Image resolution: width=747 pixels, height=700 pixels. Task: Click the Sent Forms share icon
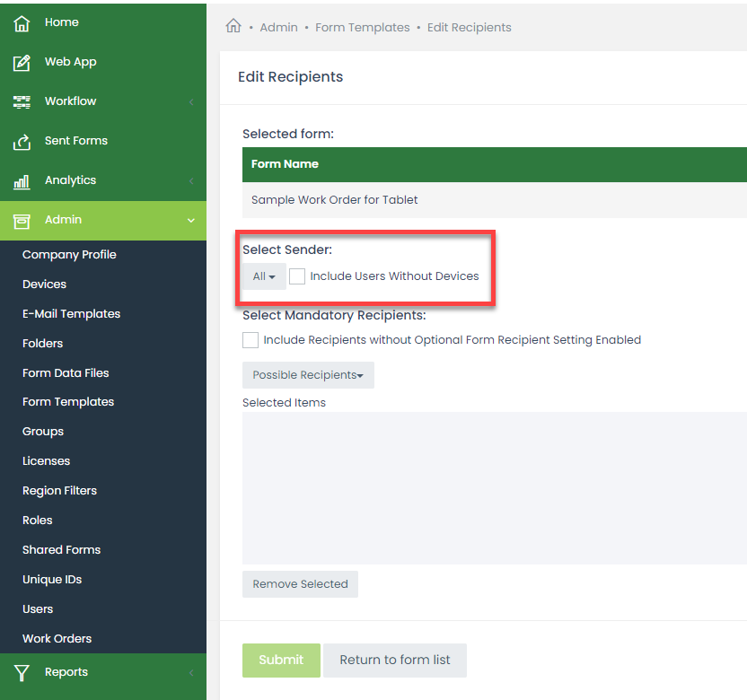[x=22, y=142]
